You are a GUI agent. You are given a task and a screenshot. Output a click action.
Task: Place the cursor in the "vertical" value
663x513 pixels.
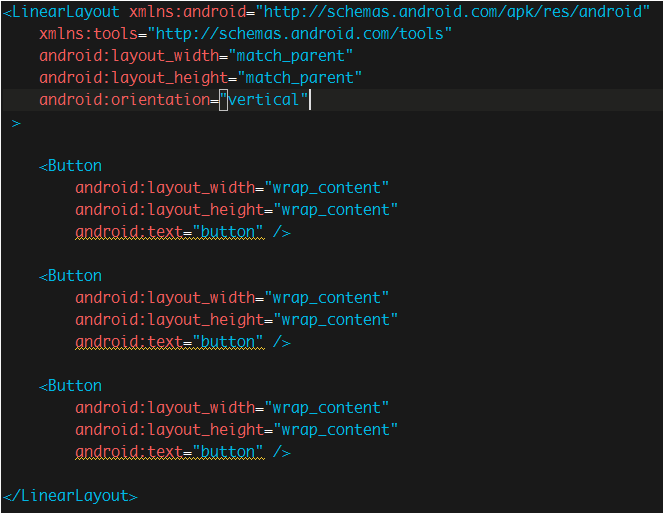[264, 100]
